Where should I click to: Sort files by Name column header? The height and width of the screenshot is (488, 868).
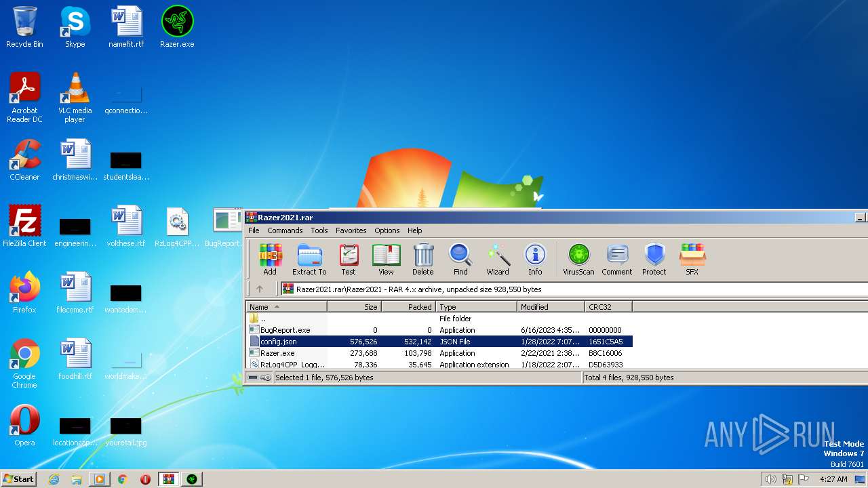[x=287, y=307]
